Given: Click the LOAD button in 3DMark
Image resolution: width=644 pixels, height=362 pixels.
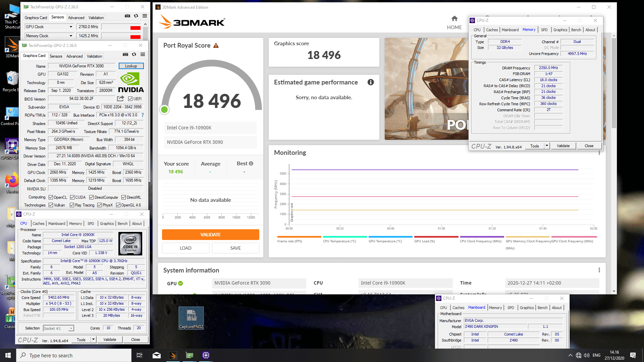Looking at the screenshot, I should point(185,248).
